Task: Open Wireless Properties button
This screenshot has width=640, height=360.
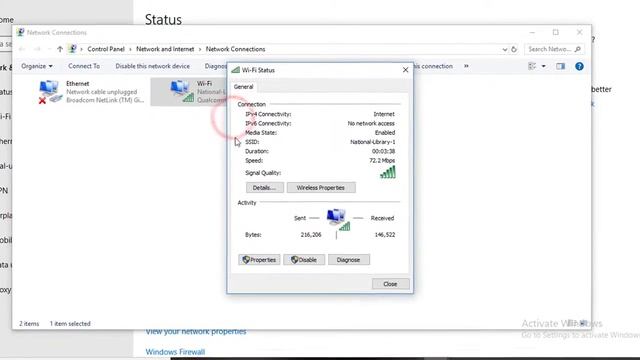Action: (x=321, y=188)
